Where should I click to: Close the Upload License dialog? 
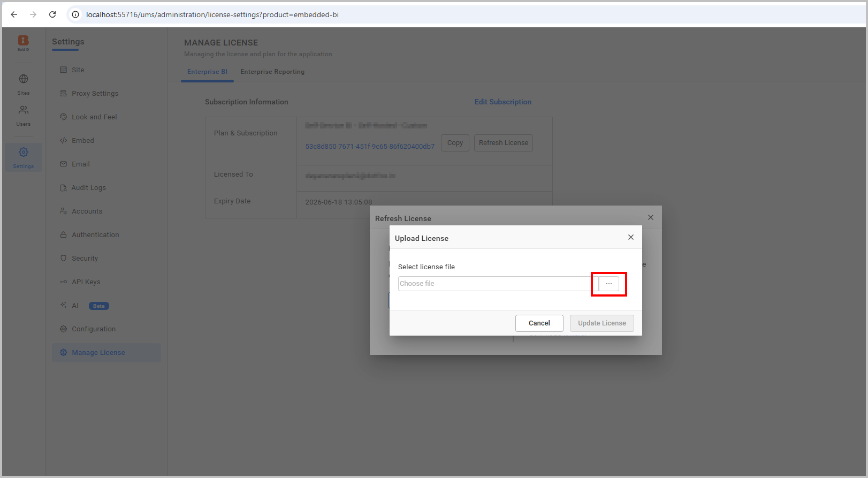tap(631, 237)
